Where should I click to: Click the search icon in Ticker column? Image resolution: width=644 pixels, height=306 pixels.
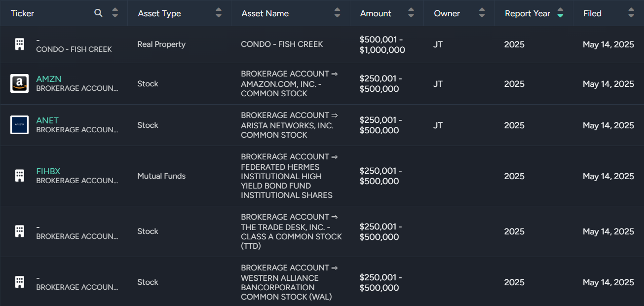coord(98,13)
